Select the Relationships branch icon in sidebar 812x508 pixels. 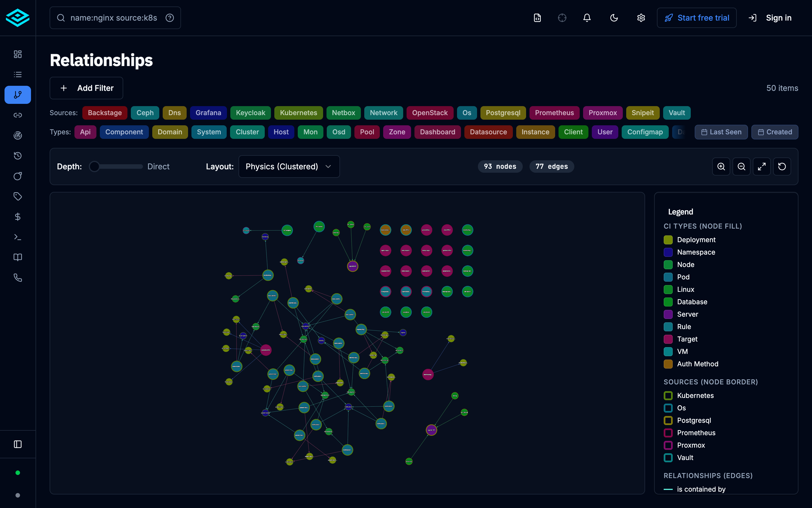[x=18, y=95]
